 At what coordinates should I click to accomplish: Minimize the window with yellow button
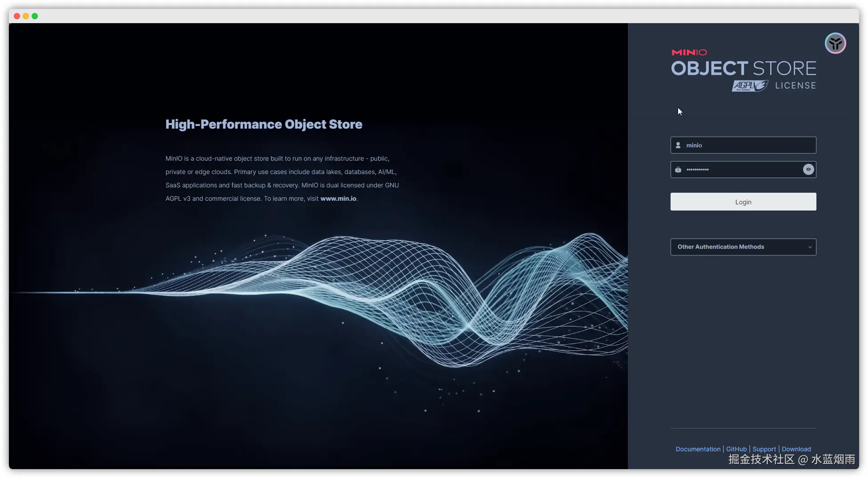(x=26, y=16)
